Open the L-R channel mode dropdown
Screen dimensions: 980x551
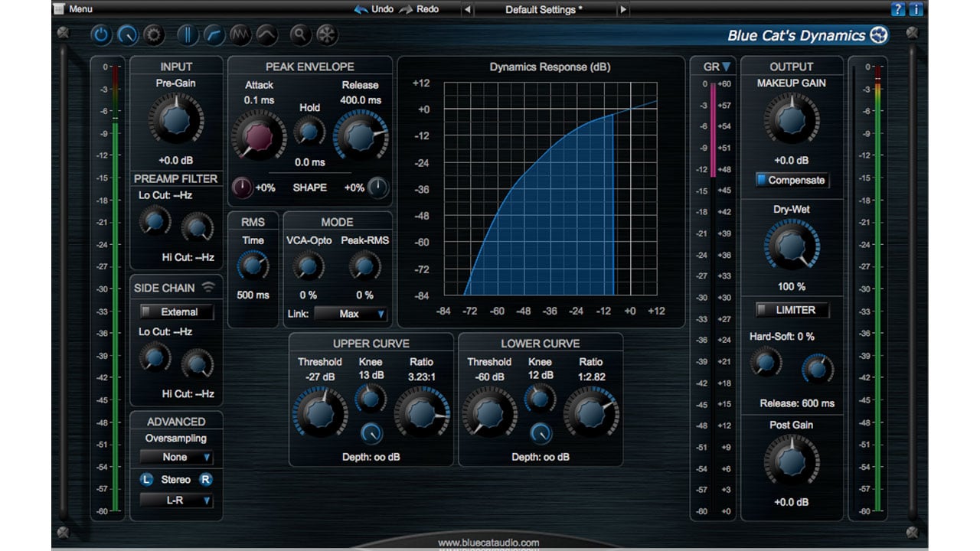coord(176,500)
